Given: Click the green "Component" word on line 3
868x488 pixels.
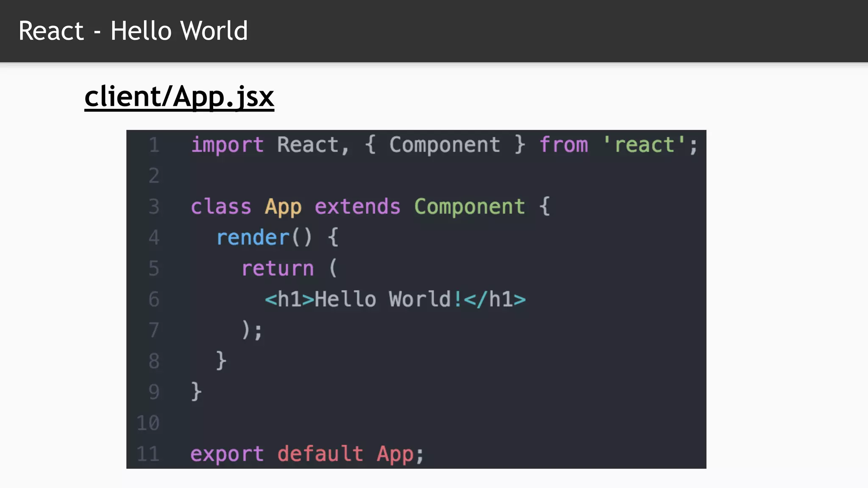Looking at the screenshot, I should [x=470, y=207].
